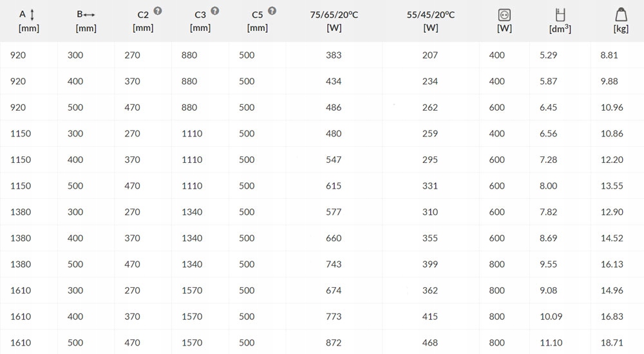The image size is (644, 354).
Task: Select the 55/45/20°C column header
Action: (x=430, y=21)
